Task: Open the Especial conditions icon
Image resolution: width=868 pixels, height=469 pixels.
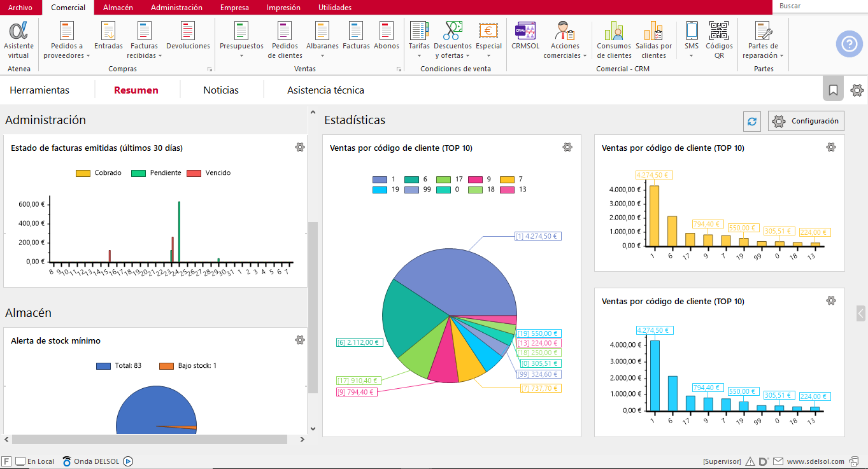Action: (488, 41)
